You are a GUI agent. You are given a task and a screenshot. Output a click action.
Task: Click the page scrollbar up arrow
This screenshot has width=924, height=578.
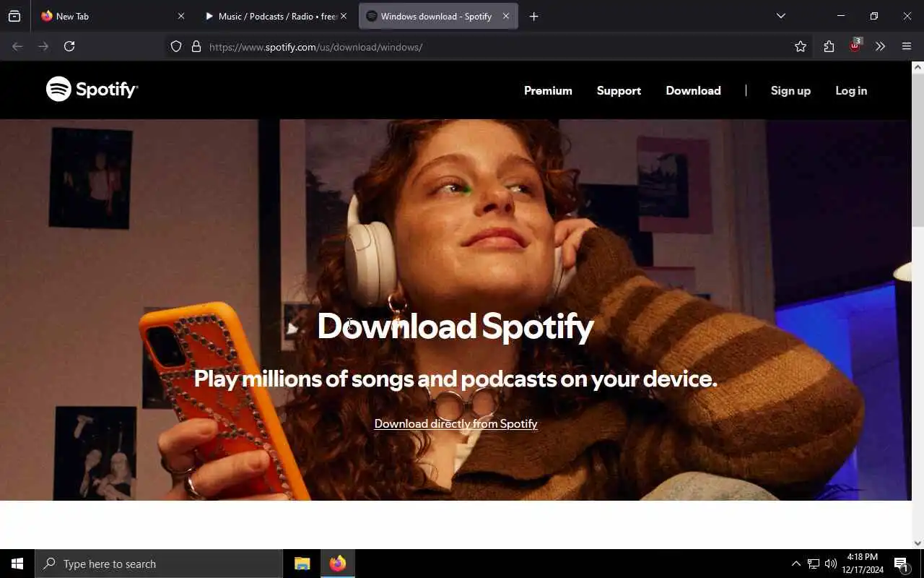[918, 67]
